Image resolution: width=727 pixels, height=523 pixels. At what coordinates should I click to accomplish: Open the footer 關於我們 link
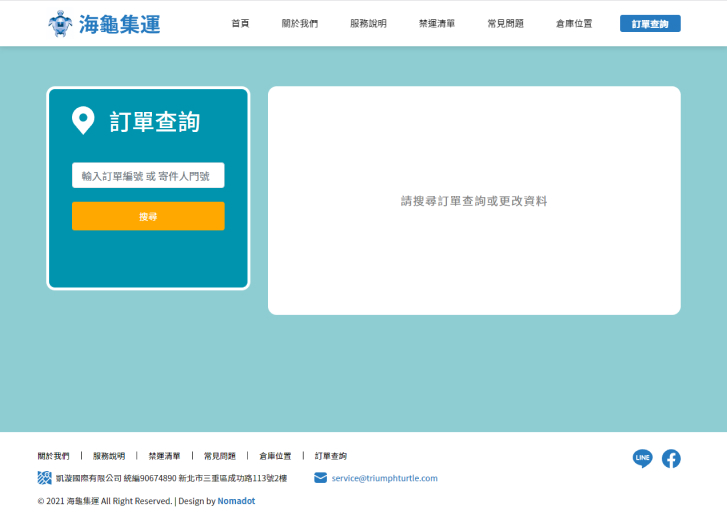point(54,456)
